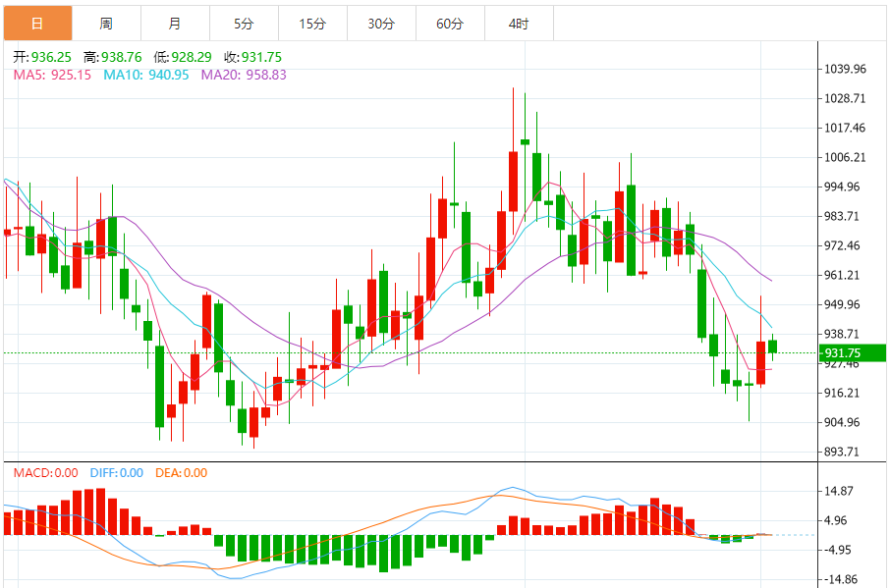
Task: Click the close price 931.75 in header
Action: tap(261, 57)
